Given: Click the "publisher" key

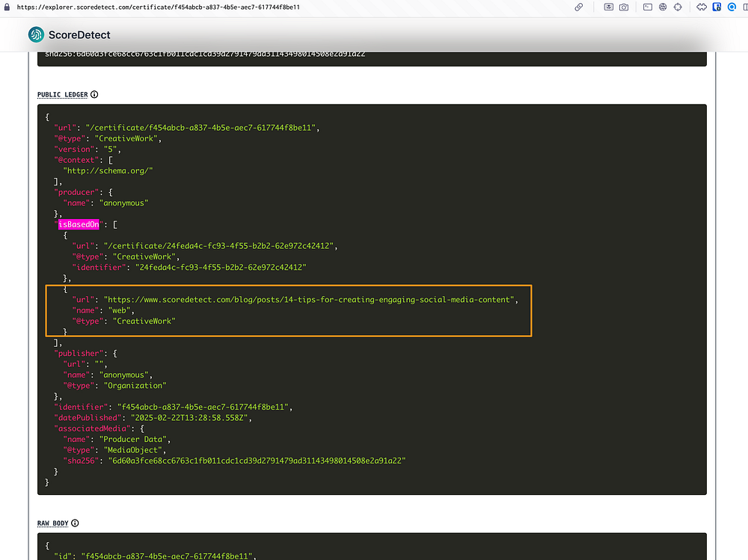Looking at the screenshot, I should coord(79,353).
